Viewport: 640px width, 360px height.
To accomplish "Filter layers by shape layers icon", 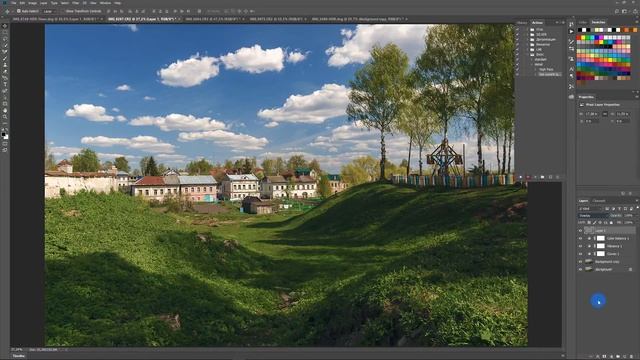I will [625, 209].
